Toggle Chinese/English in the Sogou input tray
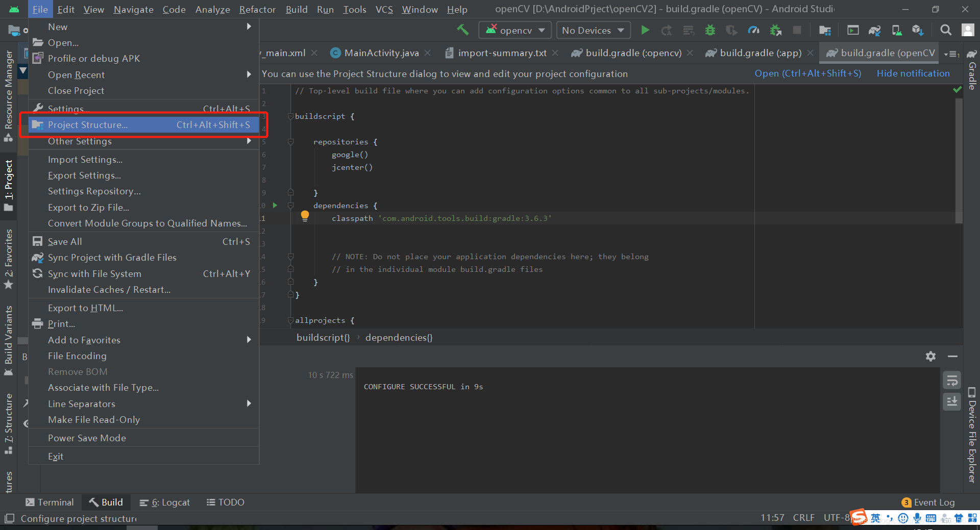 click(876, 518)
